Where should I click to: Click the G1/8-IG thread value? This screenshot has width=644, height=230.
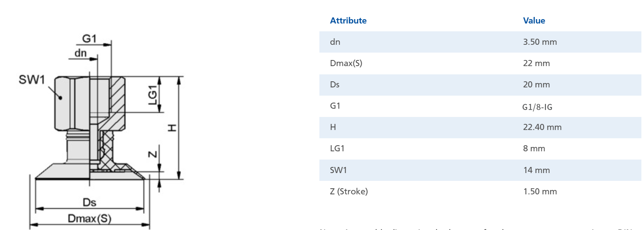coord(537,107)
